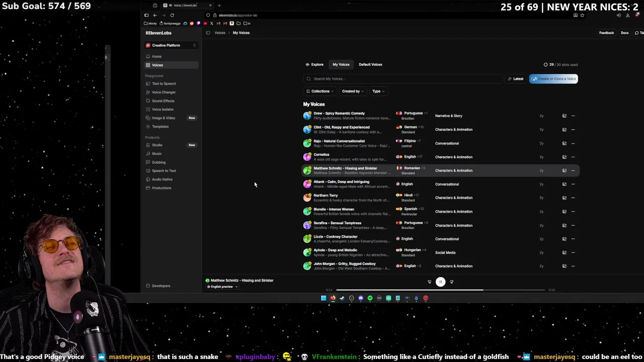Select the My Voices tab
644x362 pixels.
341,64
